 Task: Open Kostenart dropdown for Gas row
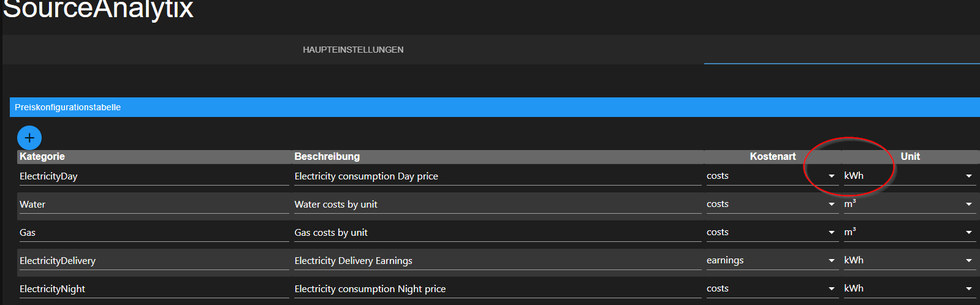(x=771, y=232)
